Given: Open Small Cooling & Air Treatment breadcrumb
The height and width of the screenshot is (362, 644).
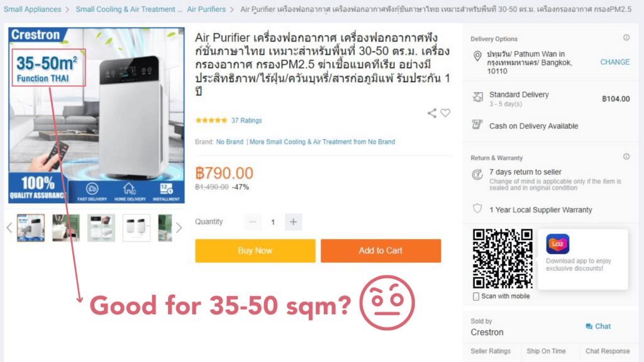Looking at the screenshot, I should [x=128, y=9].
